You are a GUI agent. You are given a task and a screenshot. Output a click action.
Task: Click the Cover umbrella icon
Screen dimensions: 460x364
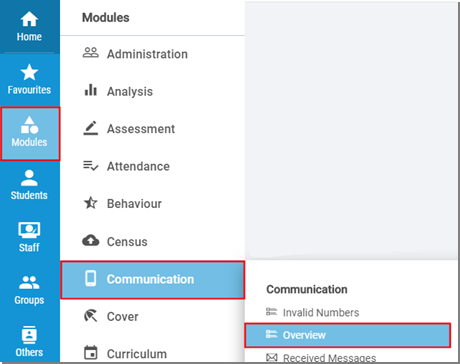pos(91,316)
